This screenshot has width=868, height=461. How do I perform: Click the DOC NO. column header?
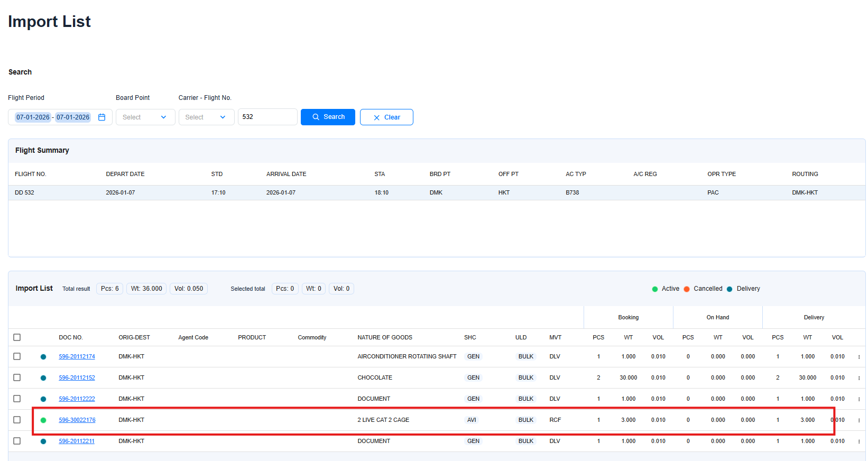point(71,337)
